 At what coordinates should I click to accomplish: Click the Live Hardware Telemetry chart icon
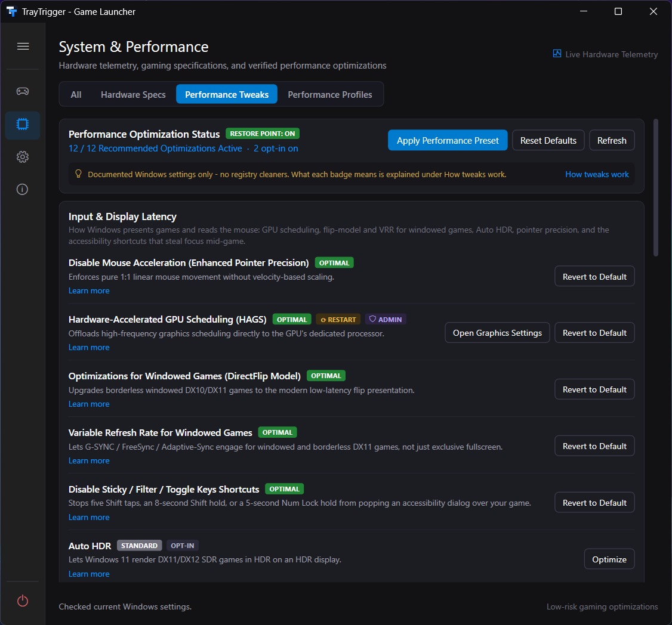point(557,54)
